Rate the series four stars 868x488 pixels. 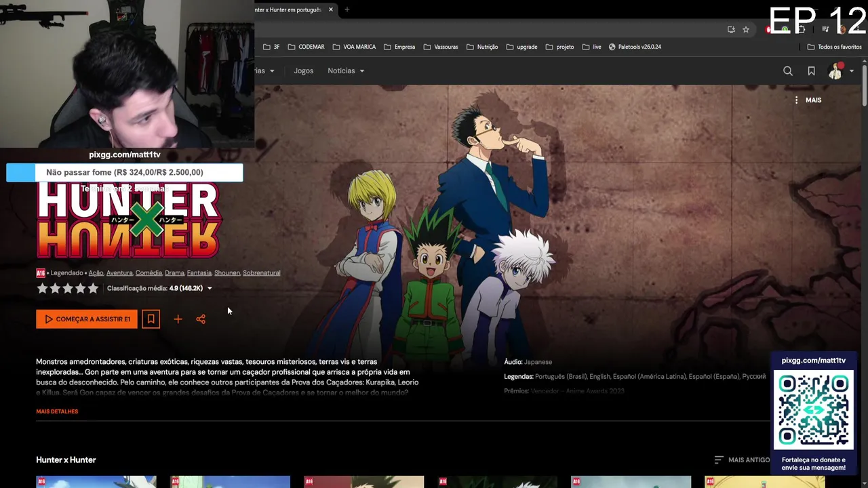click(80, 289)
